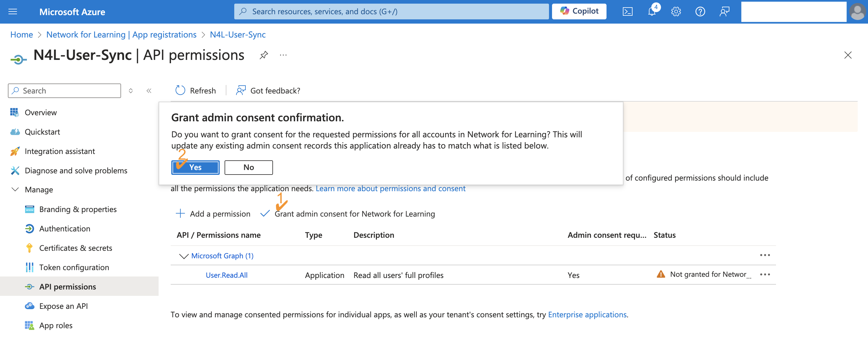Select Authentication in the sidebar
Viewport: 868px width, 340px height.
tap(65, 229)
